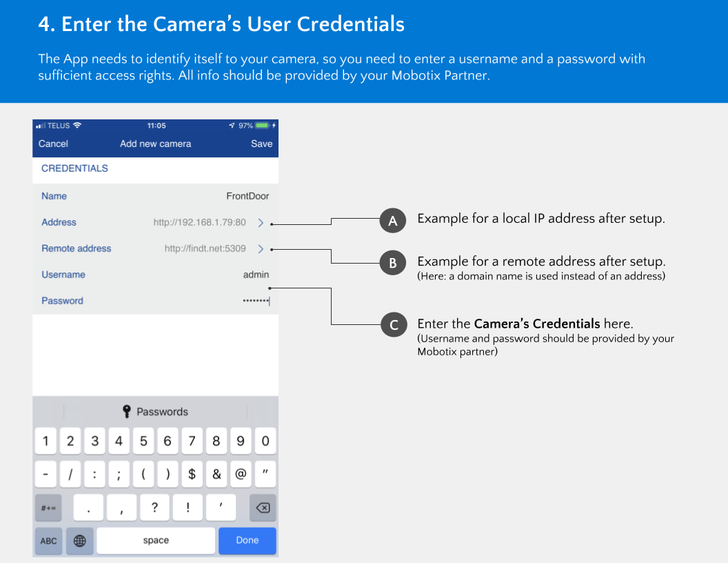Tap the opening parenthesis key

143,474
